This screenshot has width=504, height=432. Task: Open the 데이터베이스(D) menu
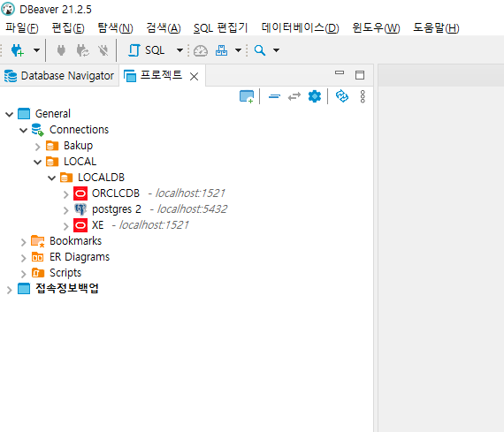(x=301, y=28)
